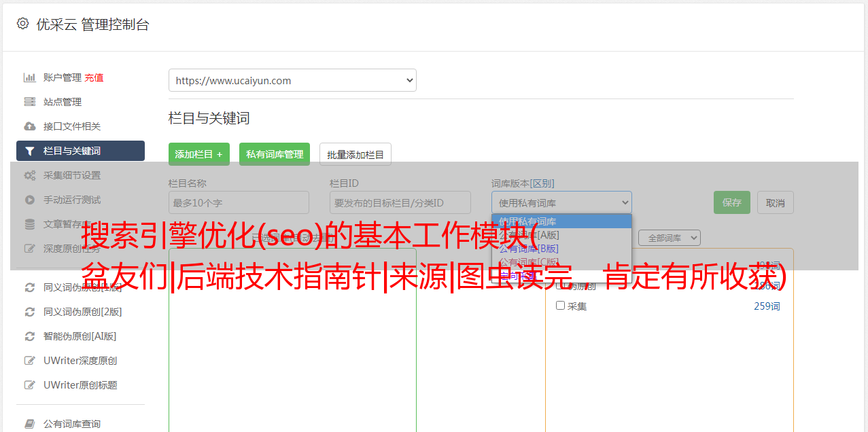868x432 pixels.
Task: Focus the 栏目名称 input field
Action: [239, 202]
